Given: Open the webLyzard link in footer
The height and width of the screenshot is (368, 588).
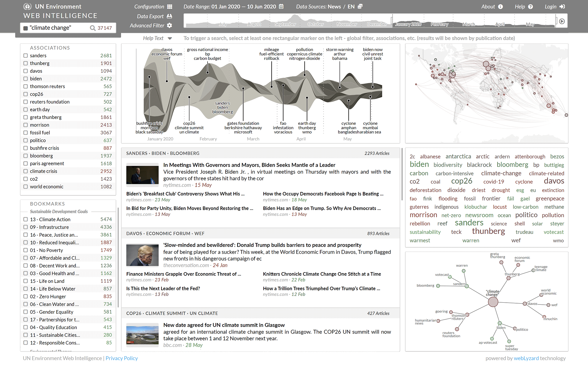Looking at the screenshot, I should click(526, 358).
